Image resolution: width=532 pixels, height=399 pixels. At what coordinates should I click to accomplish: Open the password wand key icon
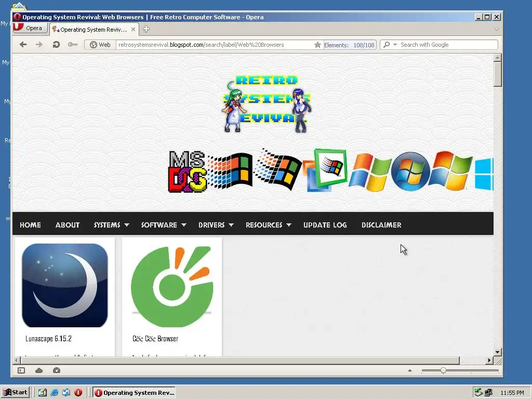tap(73, 45)
